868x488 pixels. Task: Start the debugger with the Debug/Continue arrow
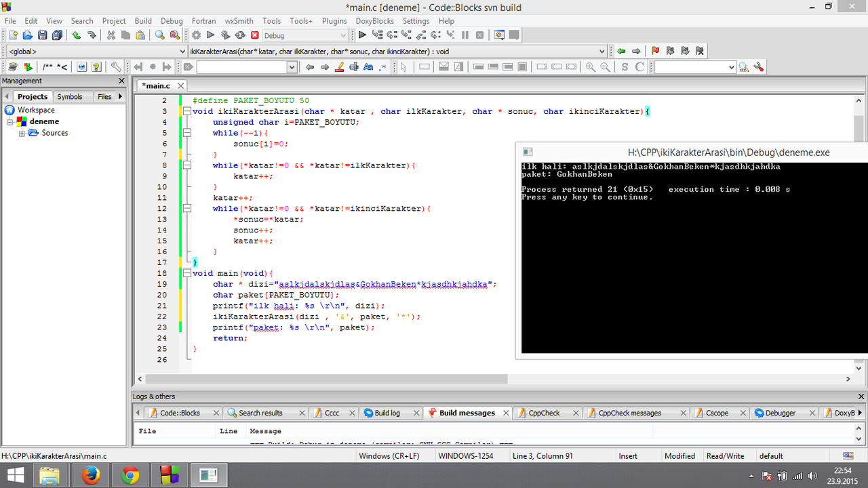pyautogui.click(x=362, y=35)
